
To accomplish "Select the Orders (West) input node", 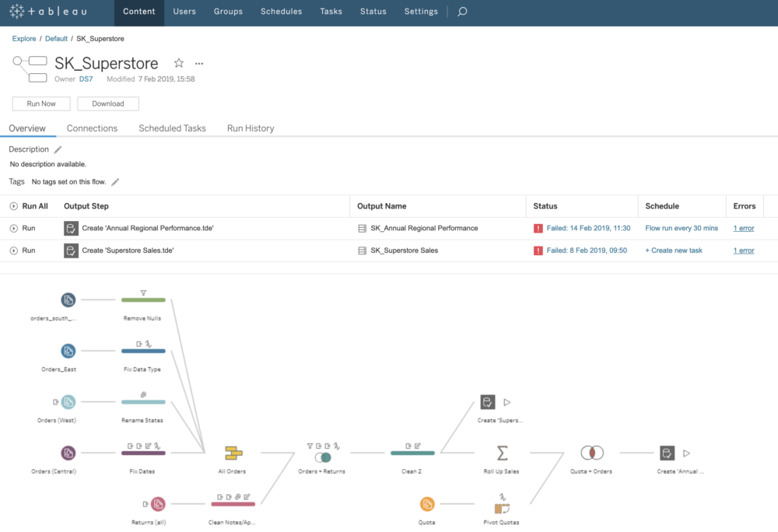I will tap(68, 402).
